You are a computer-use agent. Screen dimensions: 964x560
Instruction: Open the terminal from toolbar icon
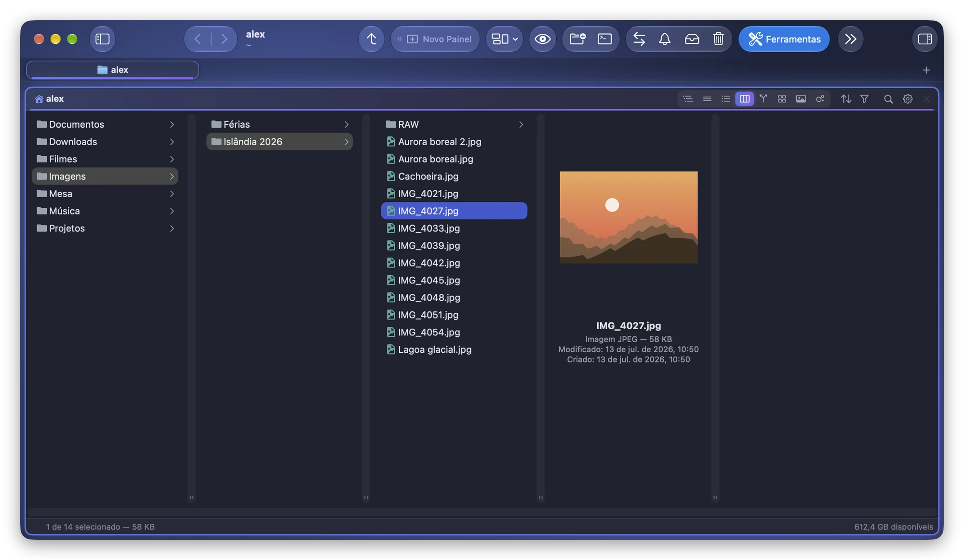coord(604,39)
